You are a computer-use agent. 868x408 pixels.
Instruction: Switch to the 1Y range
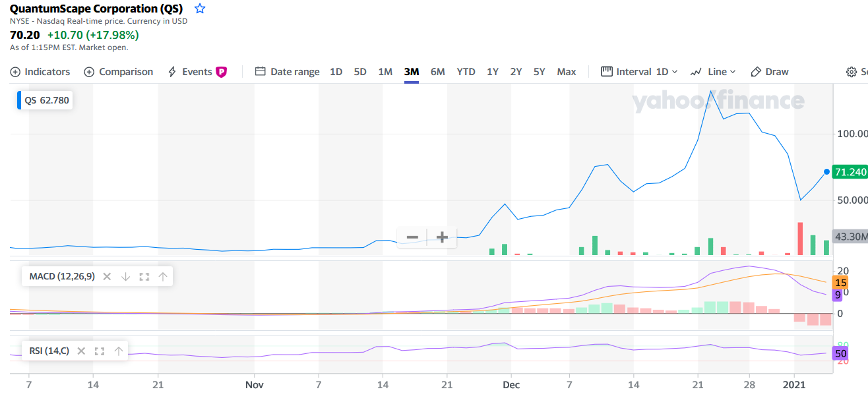click(493, 72)
